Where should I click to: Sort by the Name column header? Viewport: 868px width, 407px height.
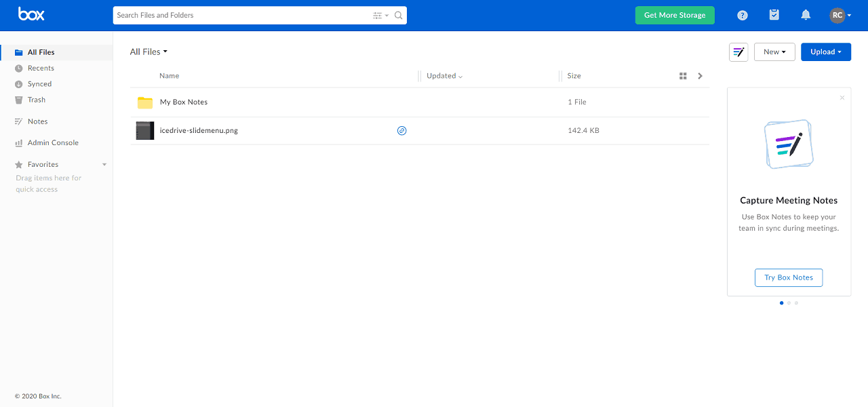pos(170,76)
